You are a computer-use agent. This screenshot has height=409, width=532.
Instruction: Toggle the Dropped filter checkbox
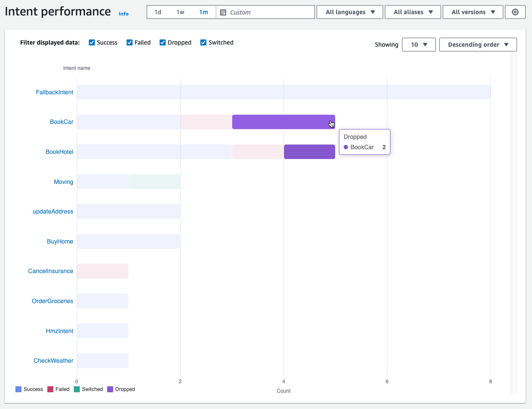163,42
